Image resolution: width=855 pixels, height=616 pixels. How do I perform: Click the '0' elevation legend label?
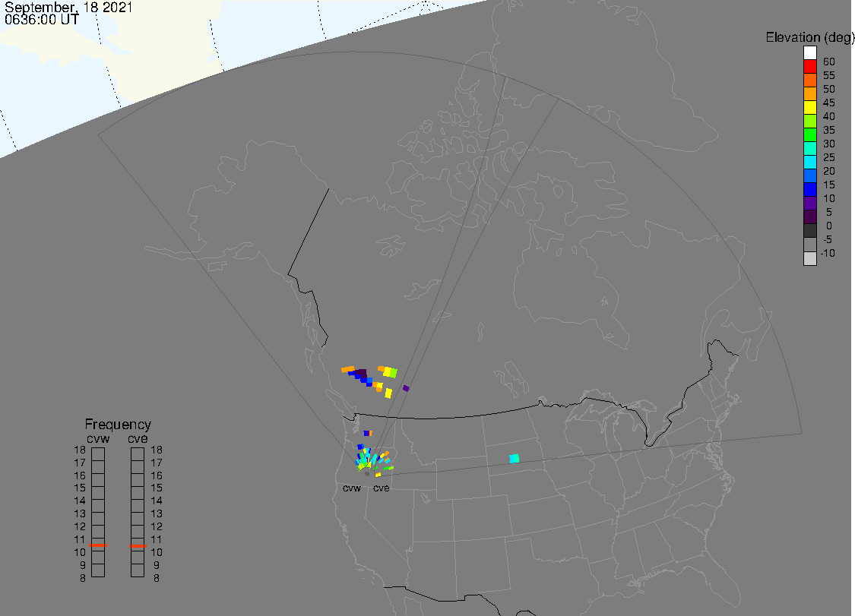[829, 226]
